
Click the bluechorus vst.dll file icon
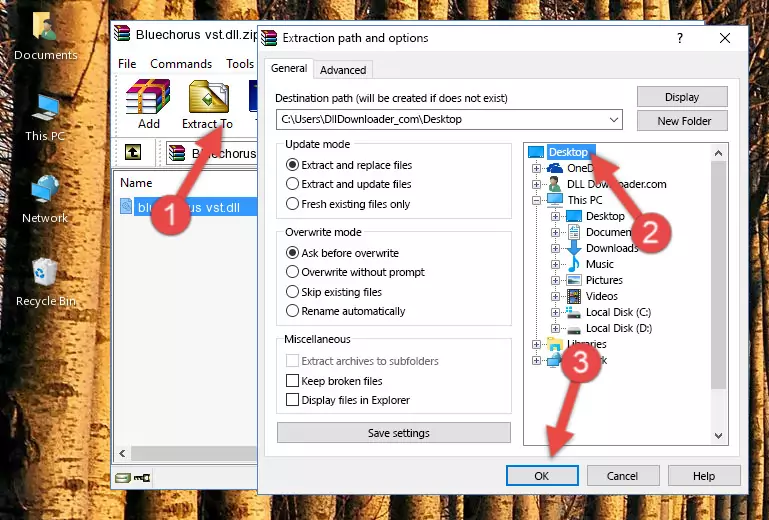(126, 207)
